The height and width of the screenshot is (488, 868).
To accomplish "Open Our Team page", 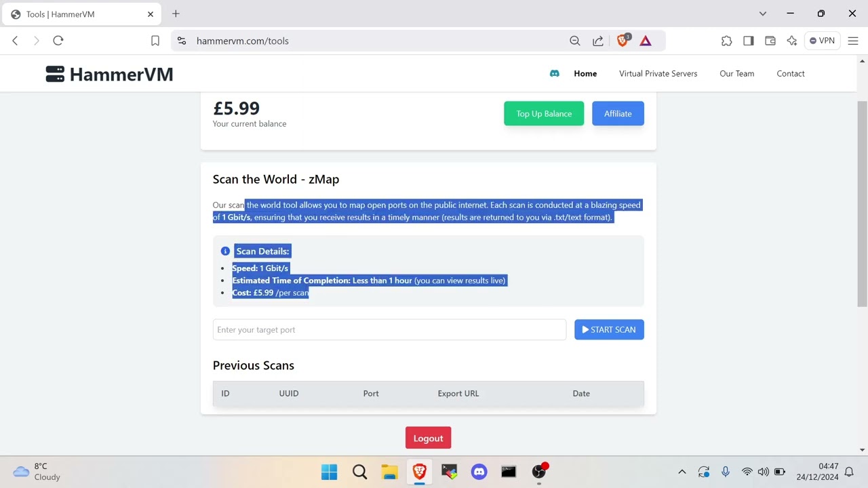I will 737,73.
